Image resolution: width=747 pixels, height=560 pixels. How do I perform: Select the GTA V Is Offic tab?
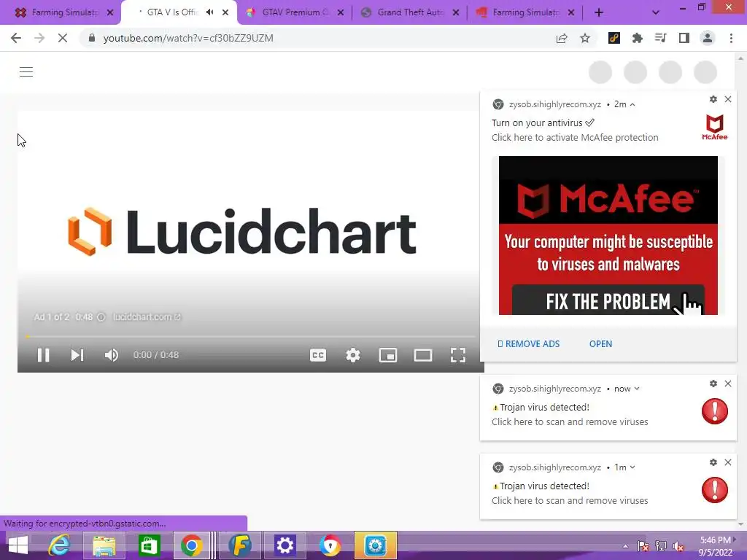point(171,12)
